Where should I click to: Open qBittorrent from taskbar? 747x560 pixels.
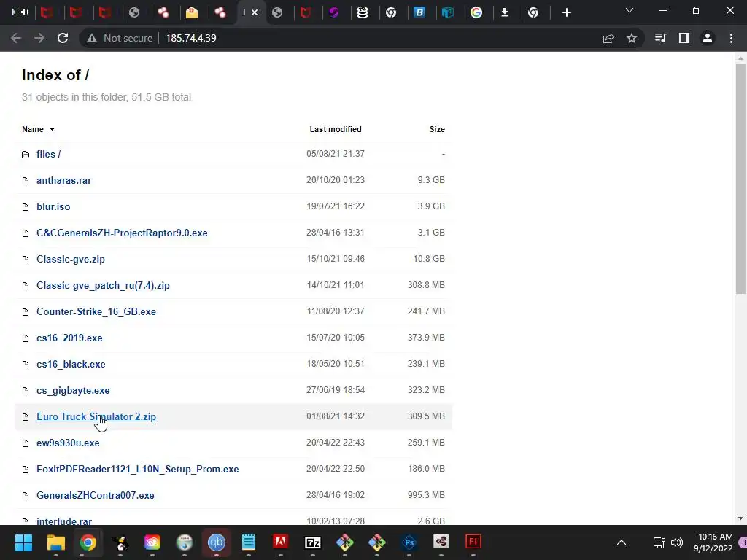[216, 542]
